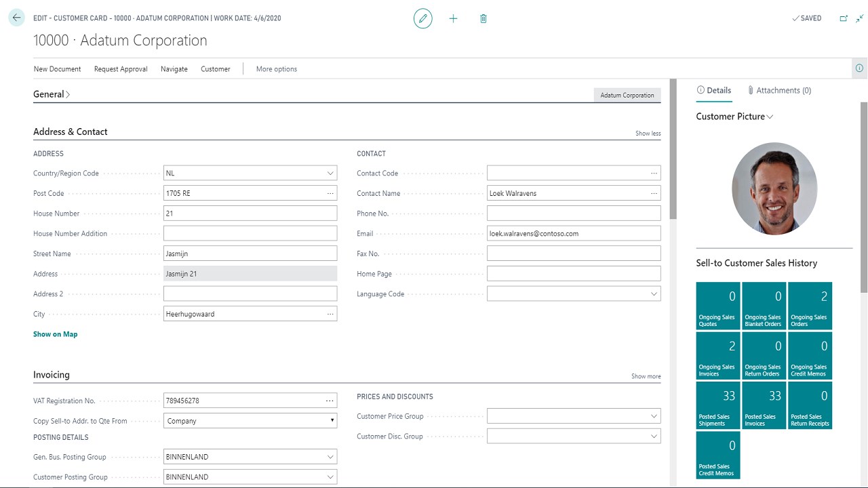
Task: Switch to the Attachments (0) tab
Action: click(779, 90)
